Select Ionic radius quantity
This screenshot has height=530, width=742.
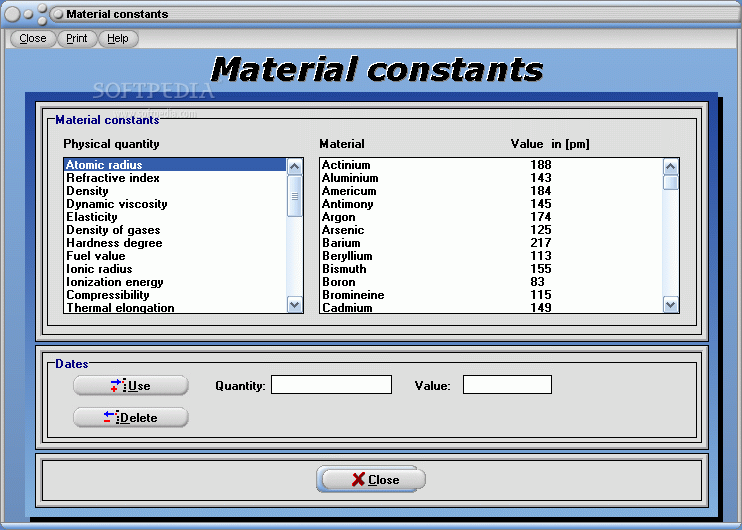pos(175,269)
